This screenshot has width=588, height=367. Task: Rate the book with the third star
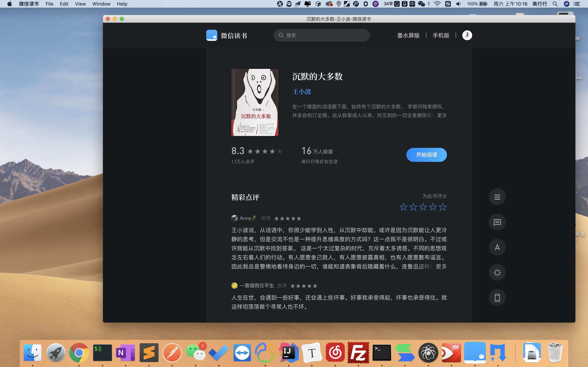(423, 207)
